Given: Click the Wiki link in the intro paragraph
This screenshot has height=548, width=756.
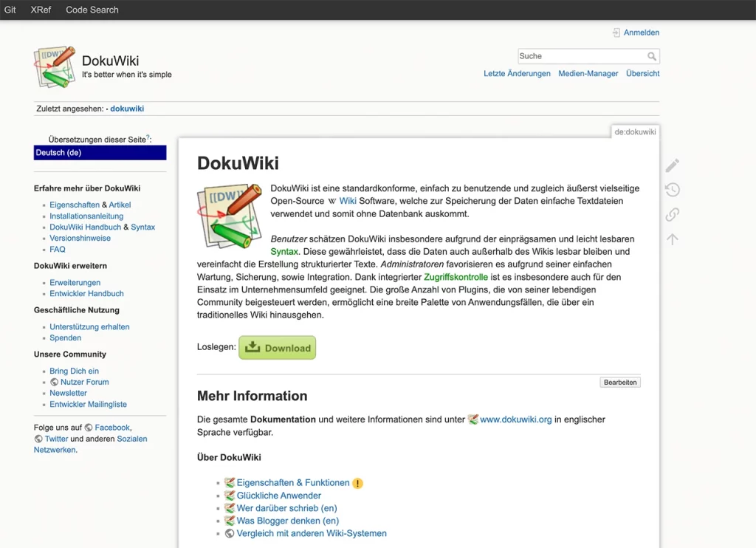Looking at the screenshot, I should tap(348, 201).
